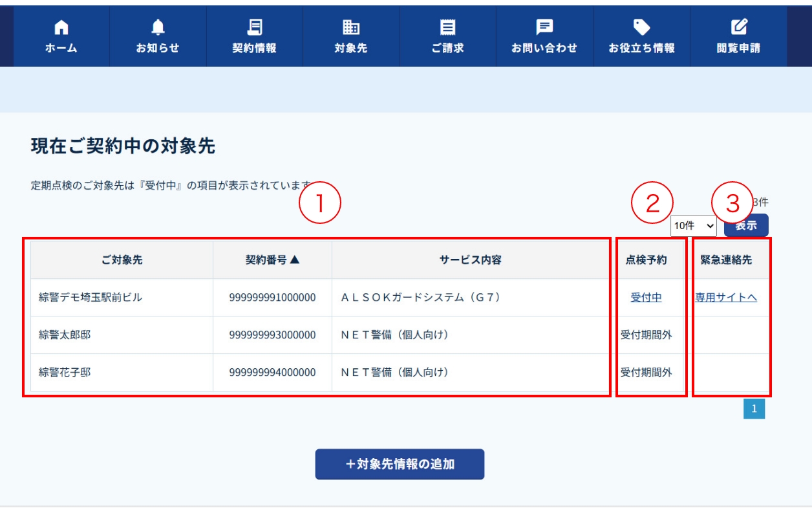Click the お知らせ bell icon

click(158, 27)
